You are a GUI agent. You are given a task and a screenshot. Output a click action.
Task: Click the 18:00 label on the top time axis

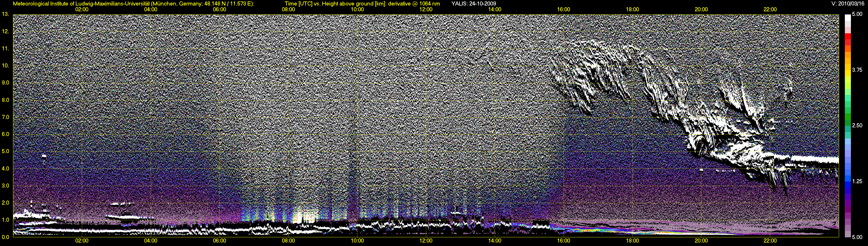click(x=632, y=10)
